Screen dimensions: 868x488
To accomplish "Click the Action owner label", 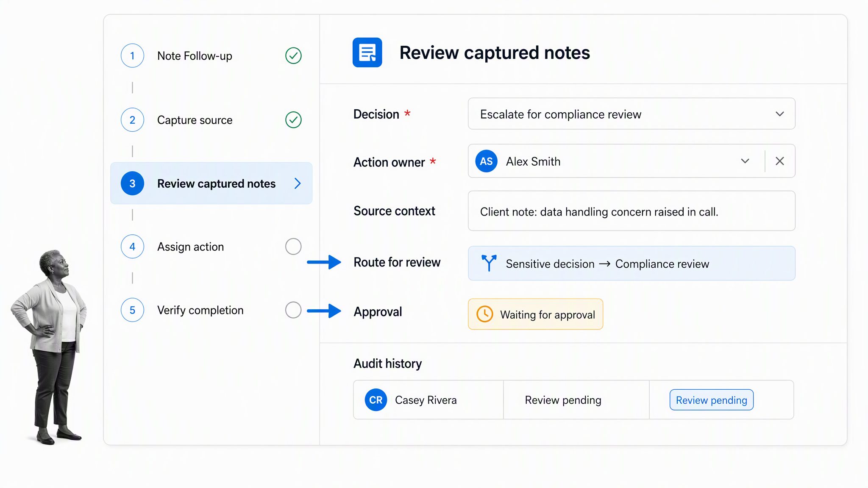I will [389, 162].
